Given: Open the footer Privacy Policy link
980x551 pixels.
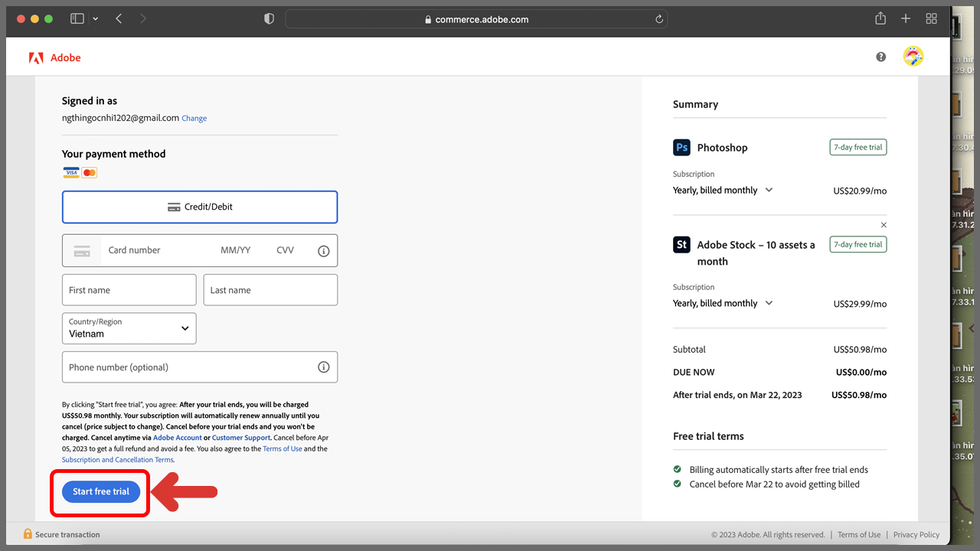Looking at the screenshot, I should tap(916, 535).
